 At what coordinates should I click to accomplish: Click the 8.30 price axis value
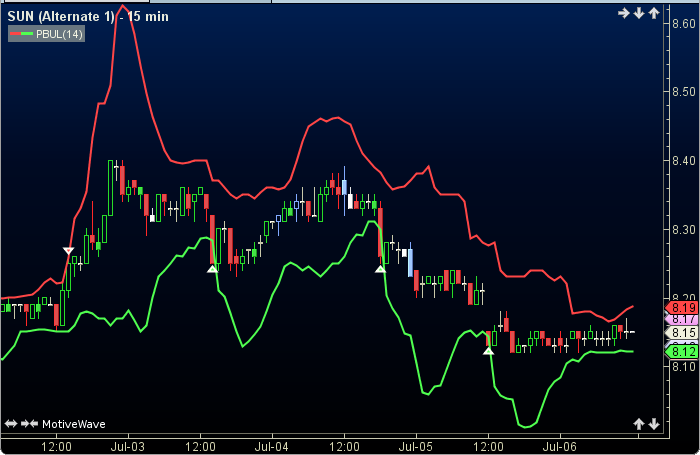(684, 230)
